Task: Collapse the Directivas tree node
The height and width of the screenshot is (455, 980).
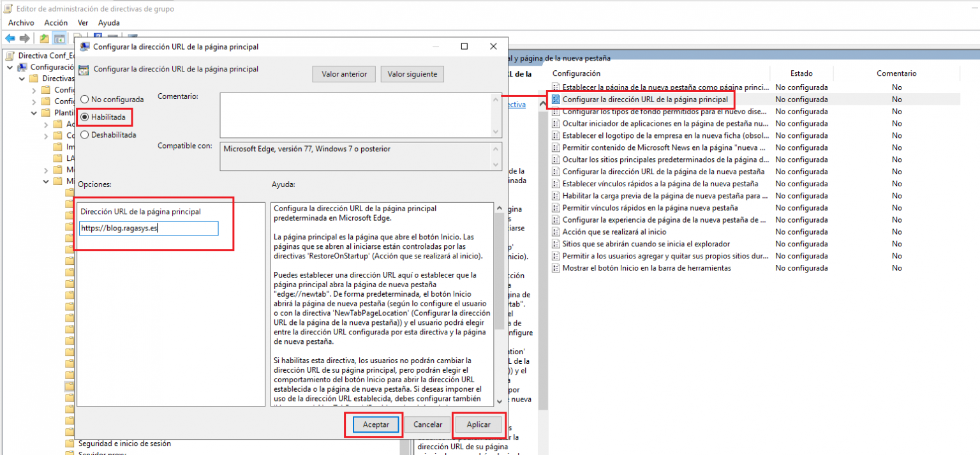Action: click(22, 78)
